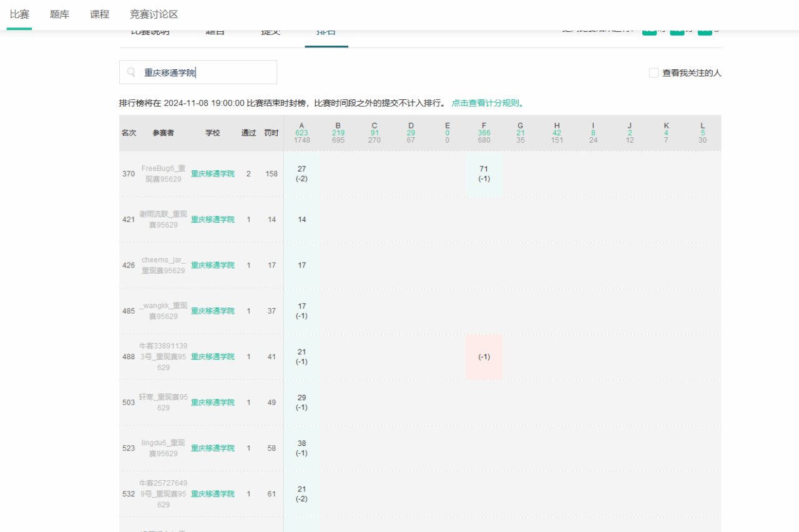Open problem F column header
The height and width of the screenshot is (532, 799).
click(484, 125)
